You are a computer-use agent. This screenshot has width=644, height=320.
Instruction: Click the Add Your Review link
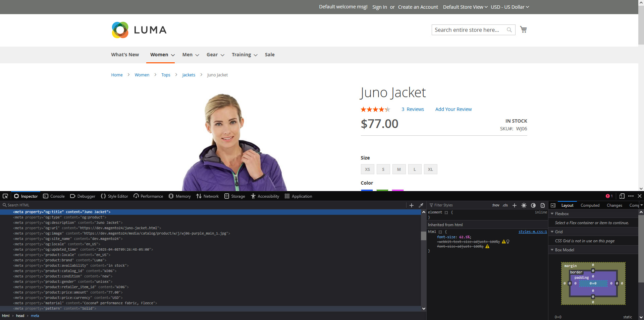tap(453, 109)
